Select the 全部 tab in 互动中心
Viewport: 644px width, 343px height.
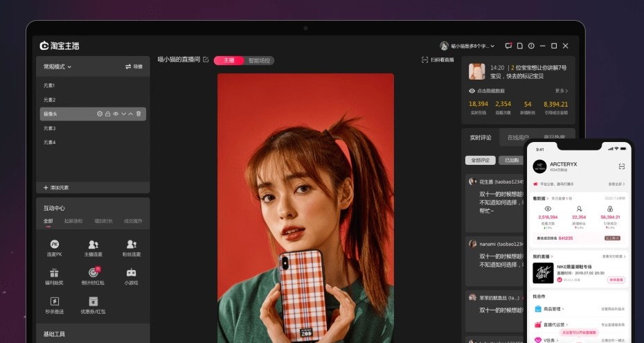[48, 221]
